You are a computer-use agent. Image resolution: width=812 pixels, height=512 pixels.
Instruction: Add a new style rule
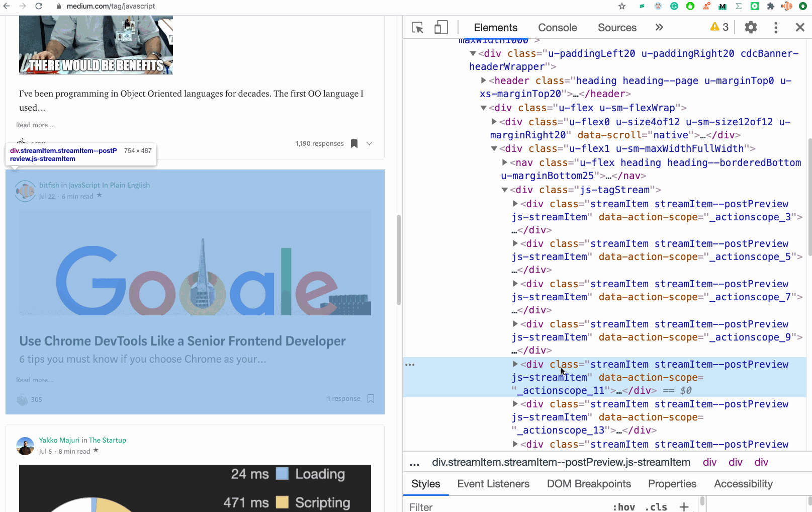coord(684,507)
